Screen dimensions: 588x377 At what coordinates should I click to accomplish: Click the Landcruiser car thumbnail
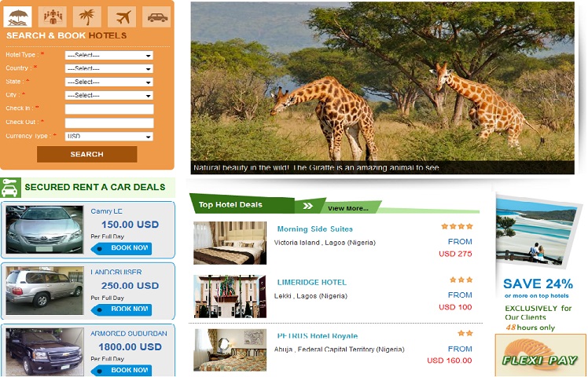45,291
